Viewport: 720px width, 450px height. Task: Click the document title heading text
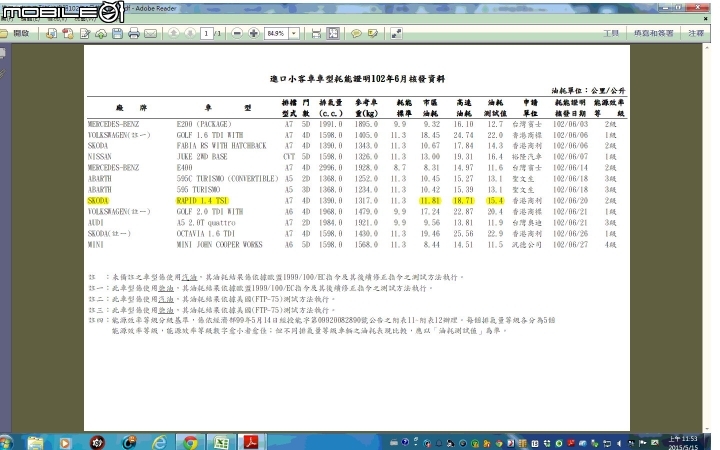357,79
